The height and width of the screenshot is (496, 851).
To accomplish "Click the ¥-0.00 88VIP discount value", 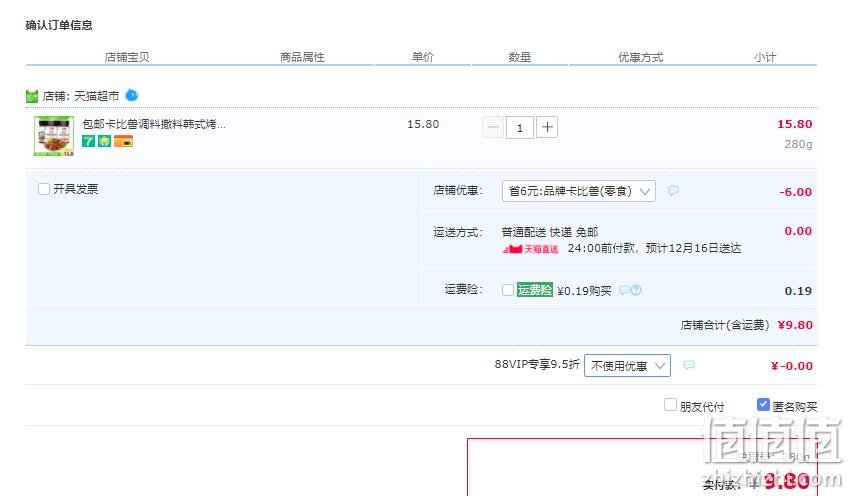I will (x=792, y=366).
